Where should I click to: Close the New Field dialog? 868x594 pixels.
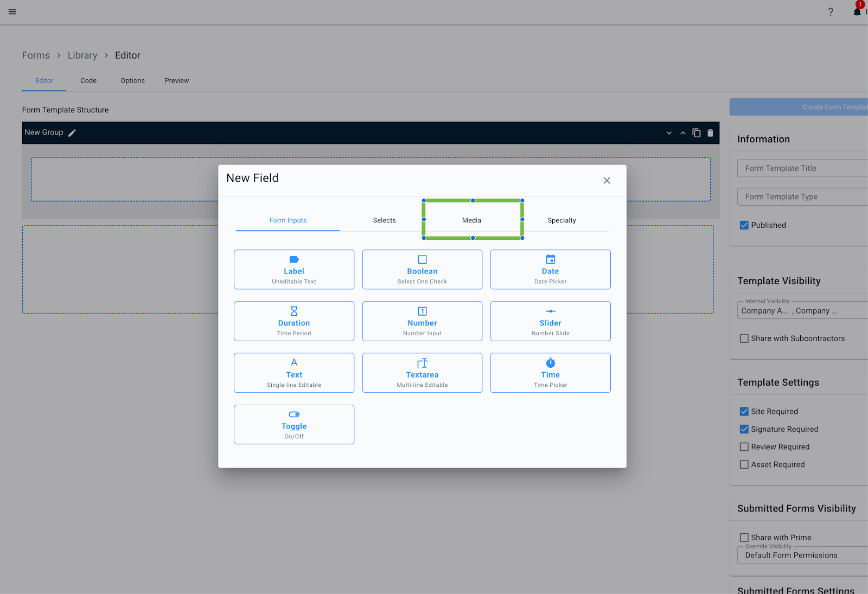tap(607, 181)
